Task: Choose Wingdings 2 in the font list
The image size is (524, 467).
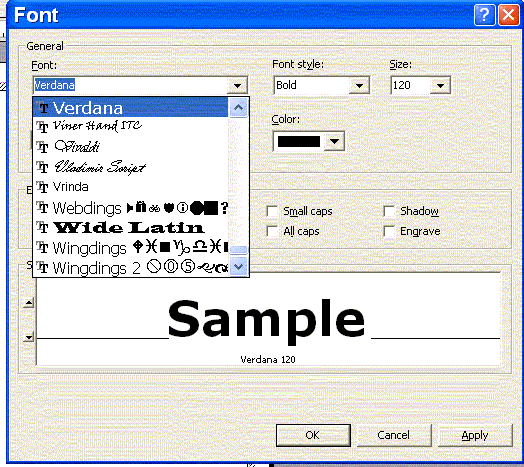Action: [131, 267]
